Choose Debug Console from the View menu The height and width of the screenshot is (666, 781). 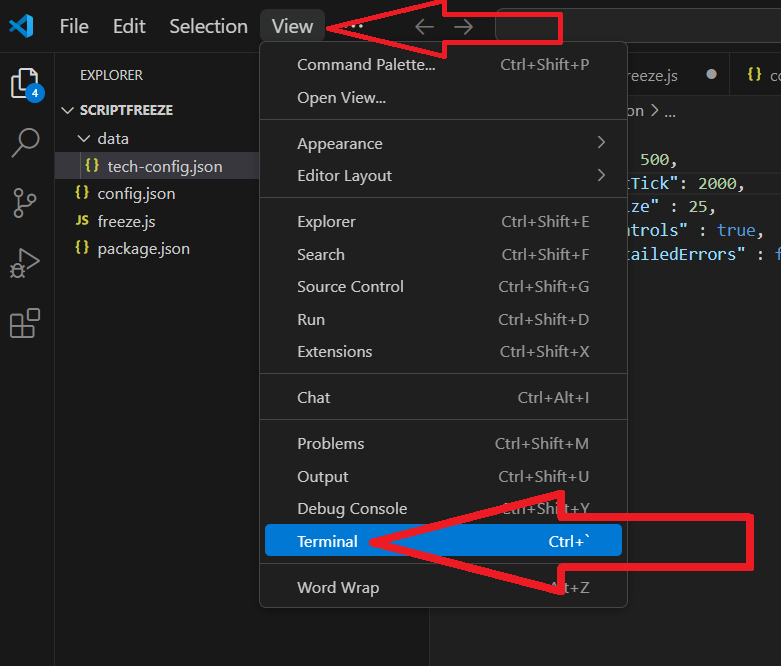(x=443, y=509)
